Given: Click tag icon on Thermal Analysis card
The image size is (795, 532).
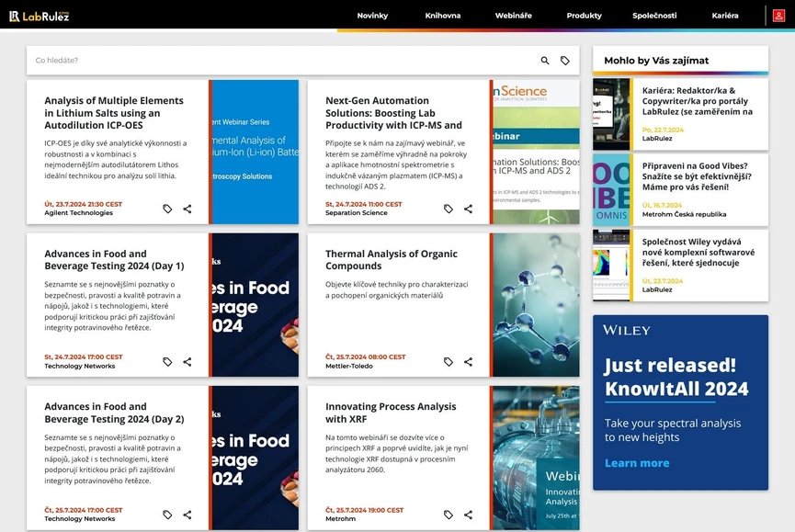Looking at the screenshot, I should click(x=449, y=362).
